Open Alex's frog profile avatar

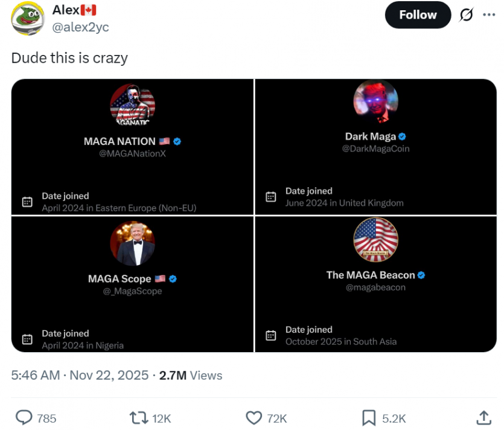coord(28,18)
